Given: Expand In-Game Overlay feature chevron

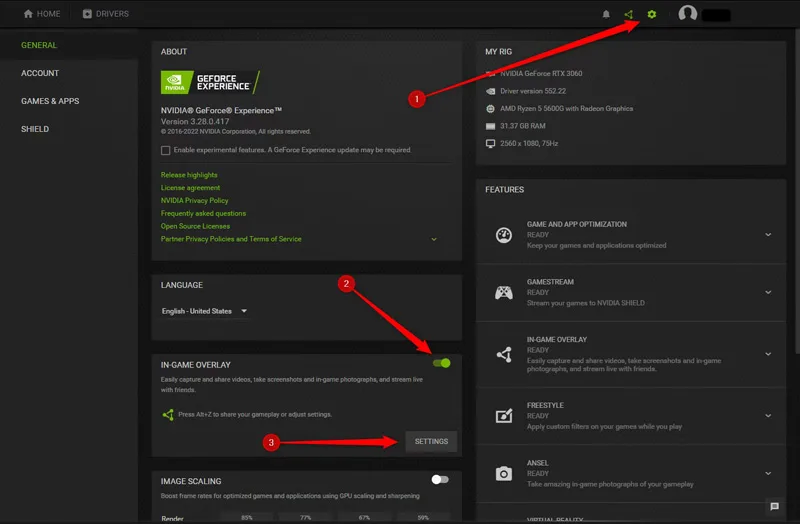Looking at the screenshot, I should [768, 354].
